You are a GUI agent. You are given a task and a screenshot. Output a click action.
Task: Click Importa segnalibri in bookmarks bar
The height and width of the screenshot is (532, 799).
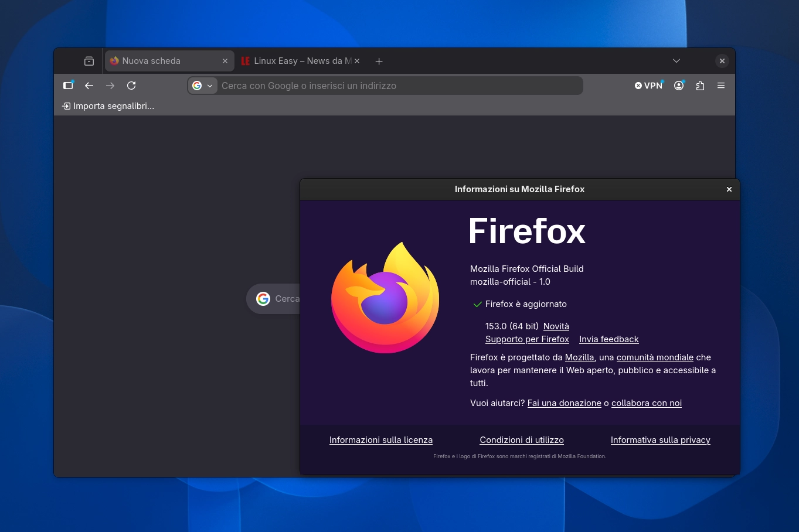coord(108,106)
